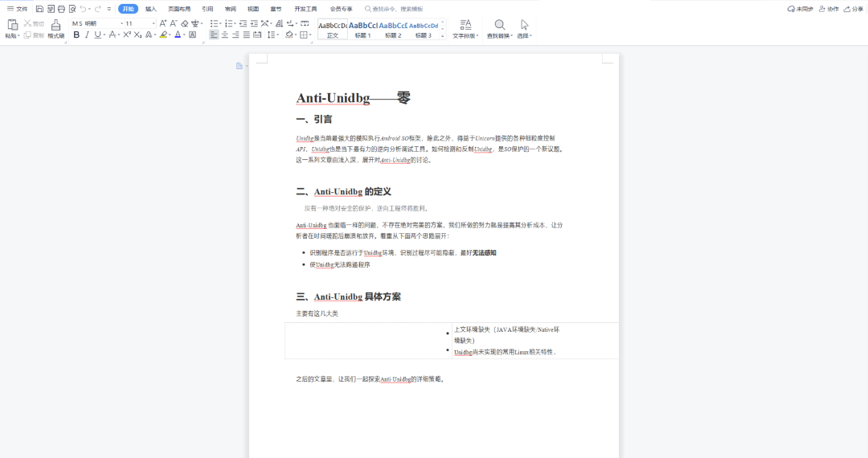Viewport: 868px width, 458px height.
Task: Toggle Center paragraph alignment
Action: coord(225,35)
